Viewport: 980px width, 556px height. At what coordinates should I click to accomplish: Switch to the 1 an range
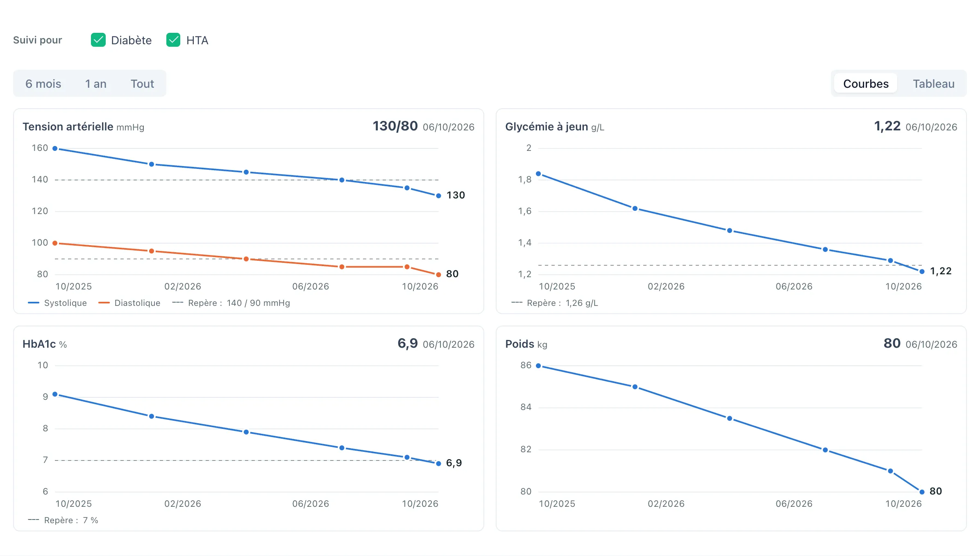point(95,84)
